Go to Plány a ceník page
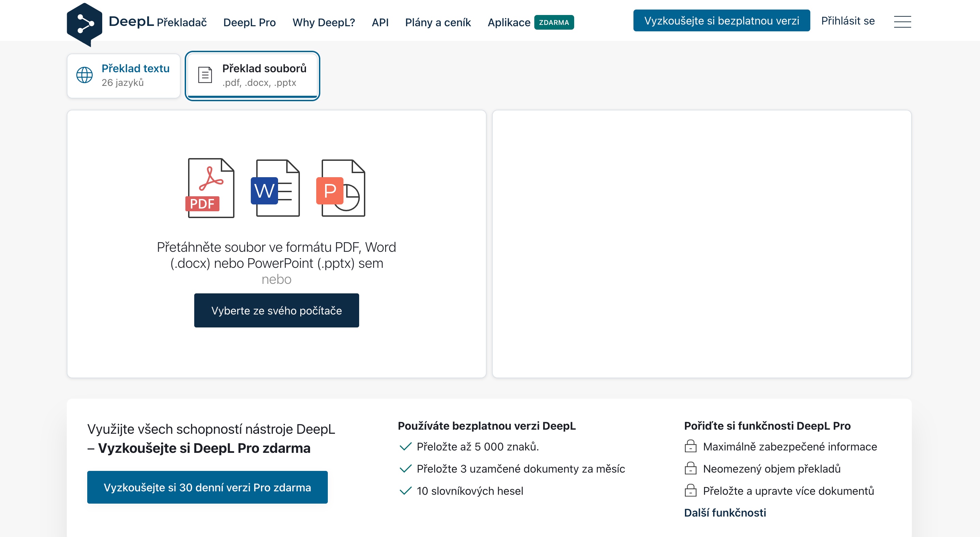This screenshot has height=537, width=980. pyautogui.click(x=438, y=22)
